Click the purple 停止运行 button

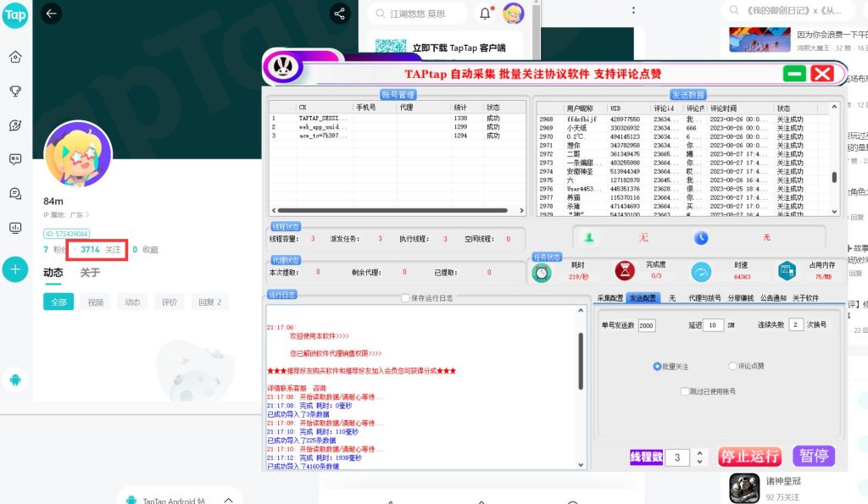tap(749, 457)
